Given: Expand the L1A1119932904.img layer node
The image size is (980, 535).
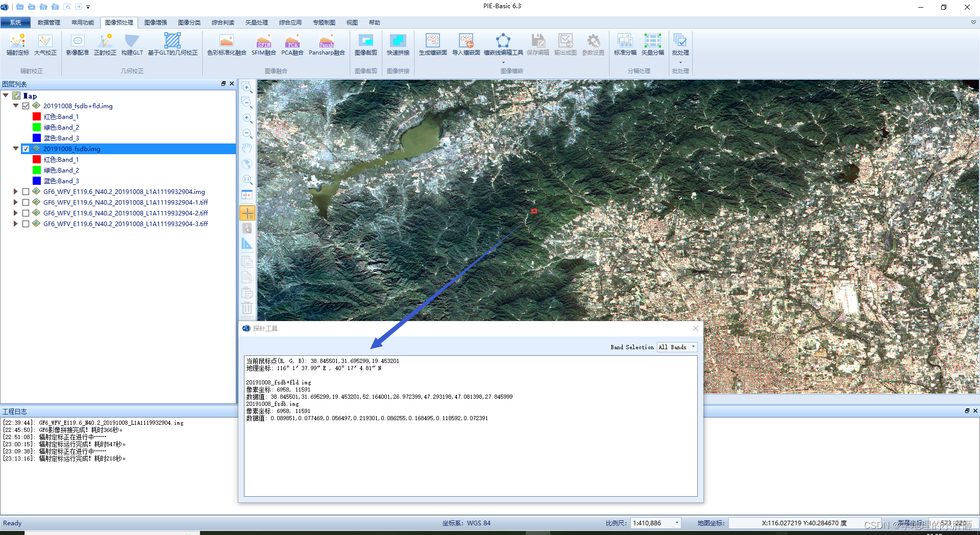Looking at the screenshot, I should [x=16, y=191].
